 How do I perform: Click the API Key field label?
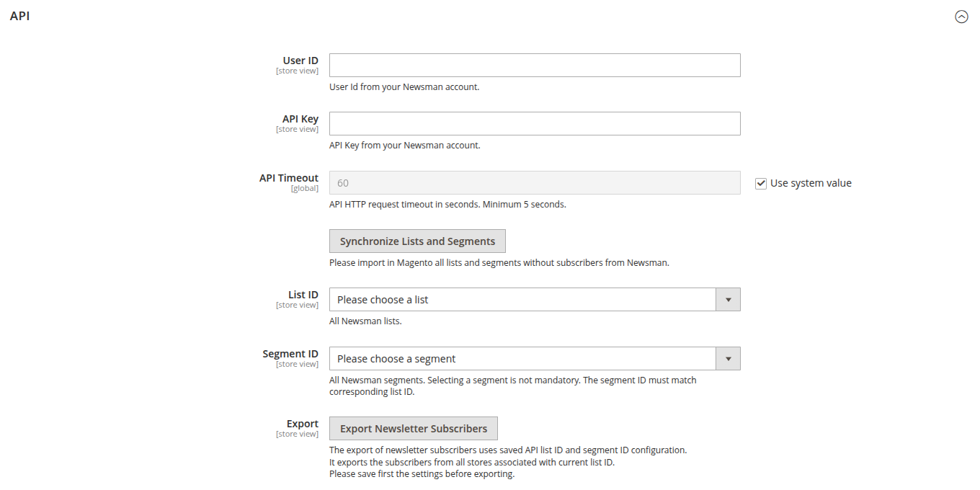pyautogui.click(x=300, y=119)
